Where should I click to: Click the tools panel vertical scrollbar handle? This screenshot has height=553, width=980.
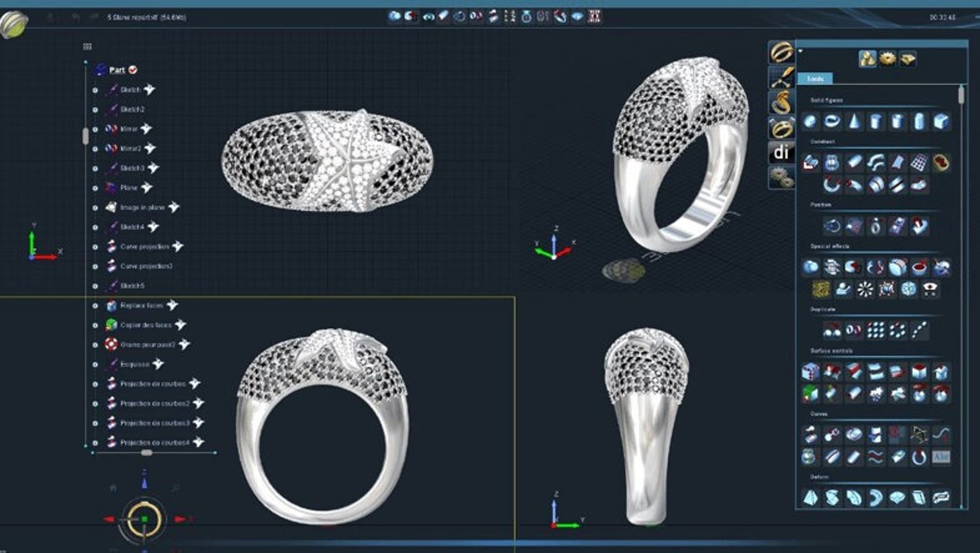(961, 95)
